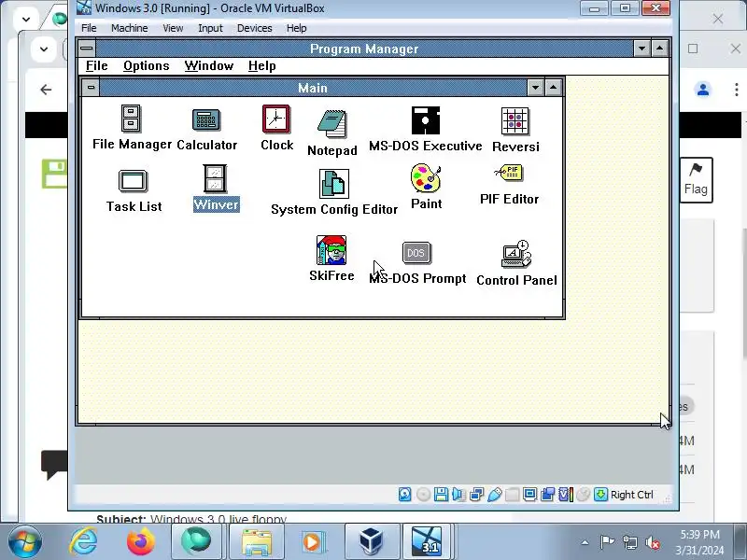Open Program Manager Help menu
This screenshot has width=747, height=560.
[x=262, y=65]
